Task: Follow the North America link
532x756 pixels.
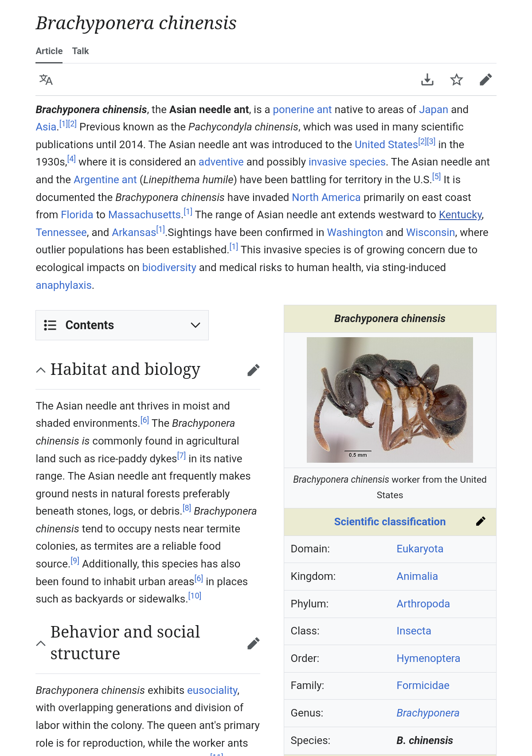Action: 326,197
